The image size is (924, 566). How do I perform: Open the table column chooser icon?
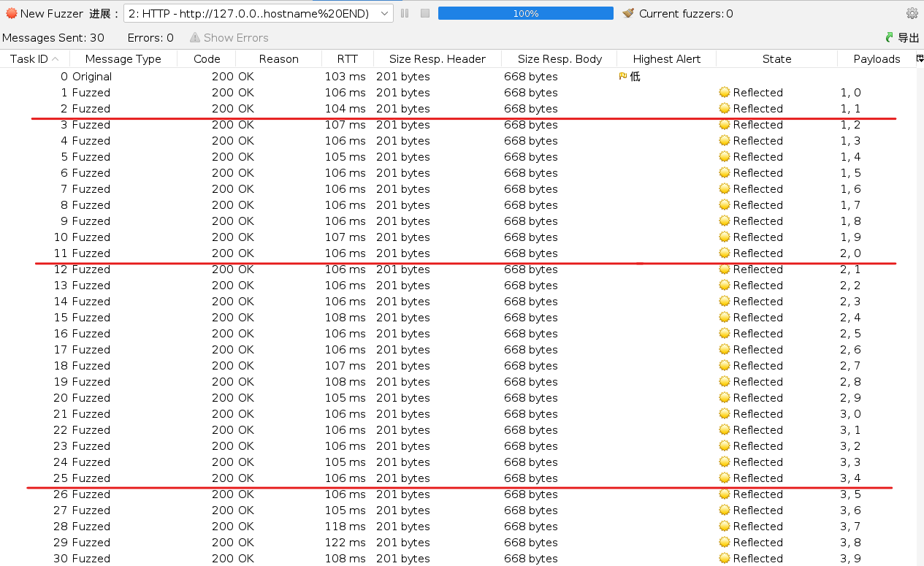[x=920, y=59]
